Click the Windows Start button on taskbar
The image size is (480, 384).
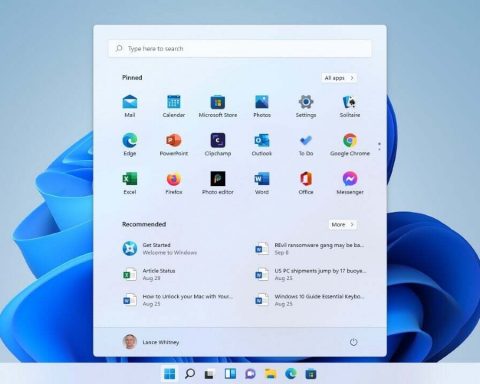[169, 374]
